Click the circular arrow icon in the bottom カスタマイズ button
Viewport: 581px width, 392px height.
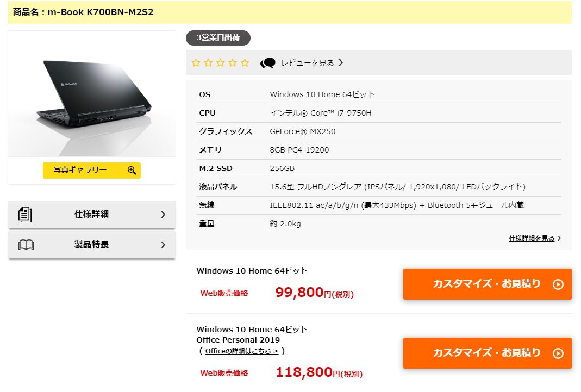click(x=558, y=353)
